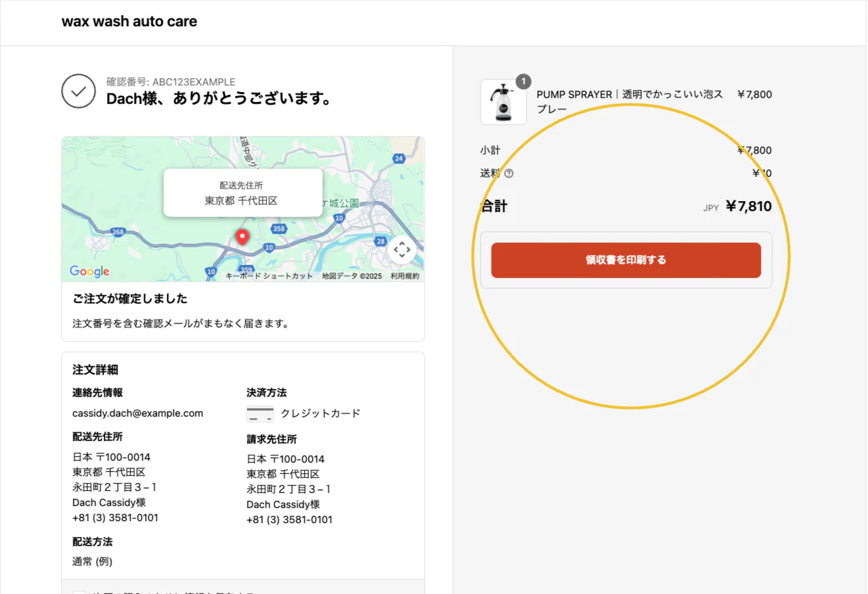Click the 地図データ ©2025 attribution text
The height and width of the screenshot is (594, 868).
(352, 276)
